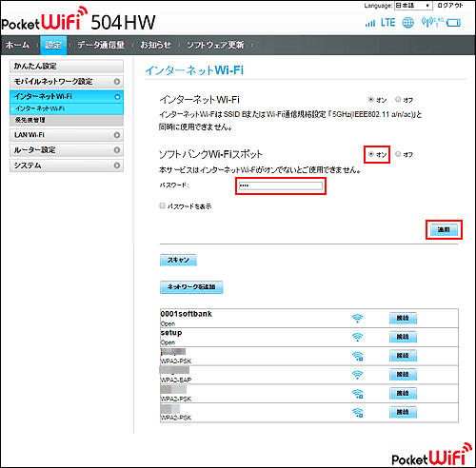This screenshot has height=468, width=476.
Task: Turn インターネットWi-Fi on with オン radio
Action: [371, 100]
